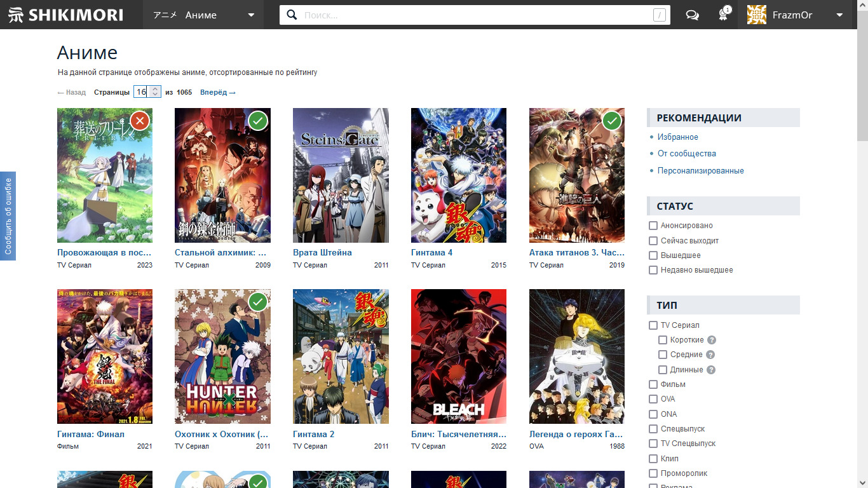Open От сообщества recommendations

click(x=687, y=154)
